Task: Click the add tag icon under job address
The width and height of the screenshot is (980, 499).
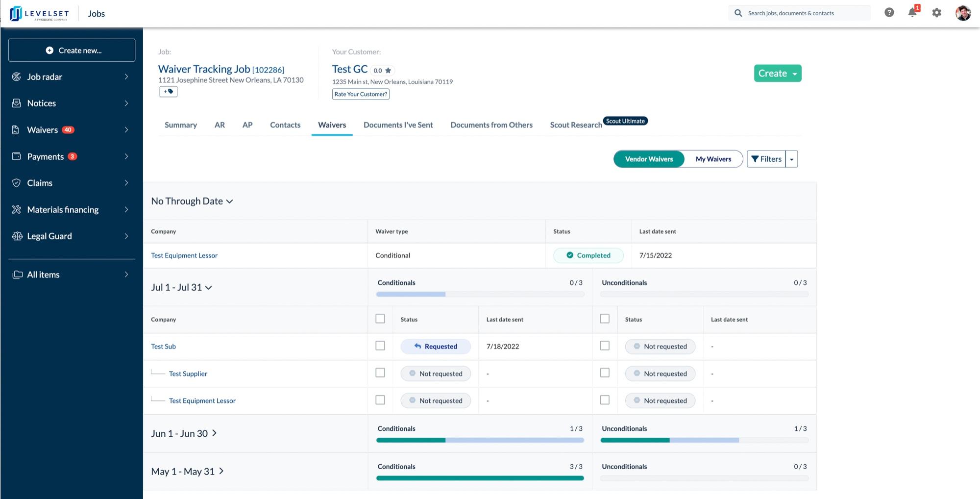Action: click(x=168, y=92)
